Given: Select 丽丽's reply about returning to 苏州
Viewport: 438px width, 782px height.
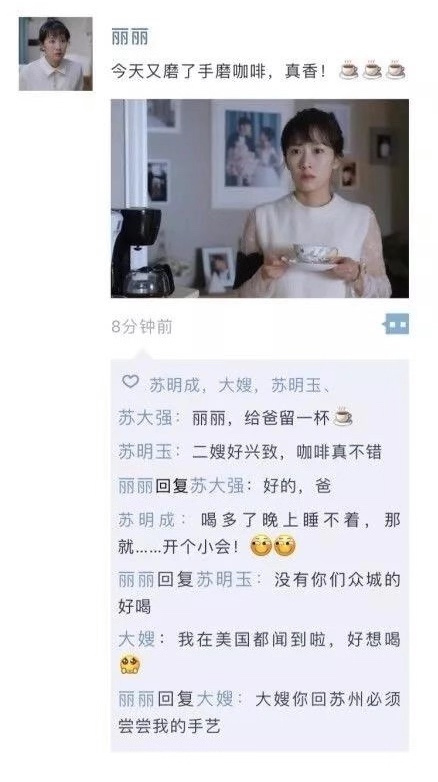Looking at the screenshot, I should point(259,712).
